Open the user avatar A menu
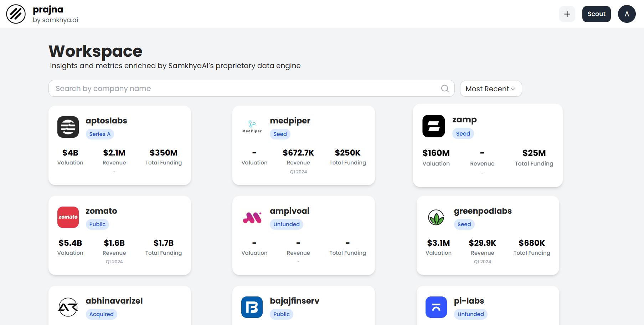The height and width of the screenshot is (325, 644). (627, 14)
